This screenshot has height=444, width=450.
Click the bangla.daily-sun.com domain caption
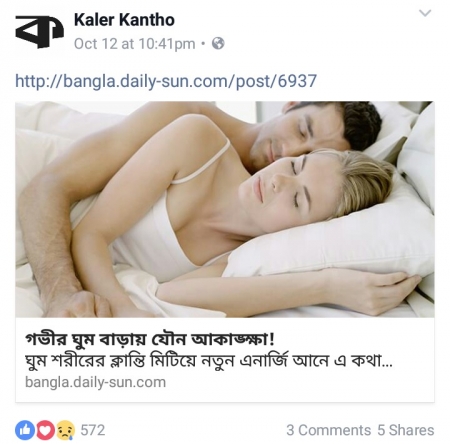tap(95, 382)
